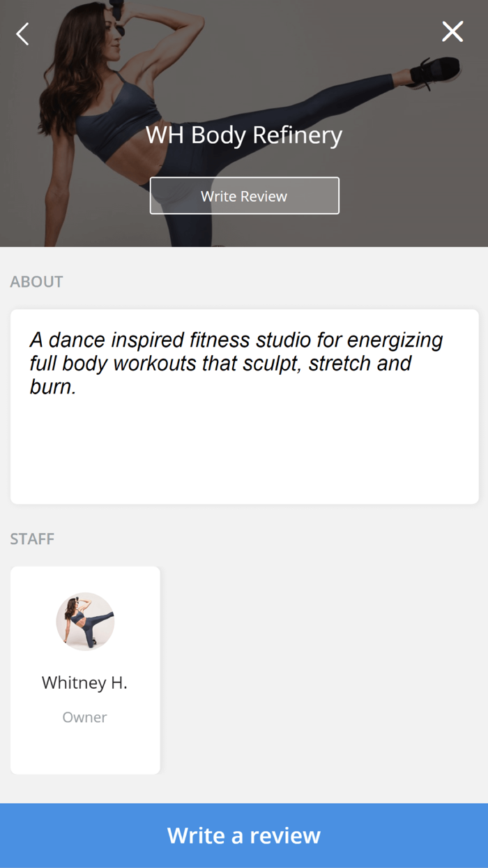The width and height of the screenshot is (488, 868).
Task: Click the Write Review button under the title
Action: (x=244, y=195)
